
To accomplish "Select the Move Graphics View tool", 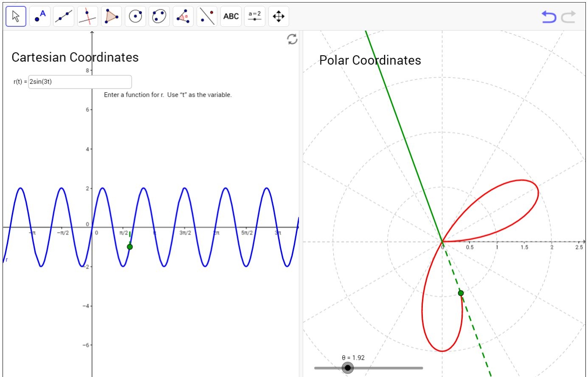I will pos(278,16).
